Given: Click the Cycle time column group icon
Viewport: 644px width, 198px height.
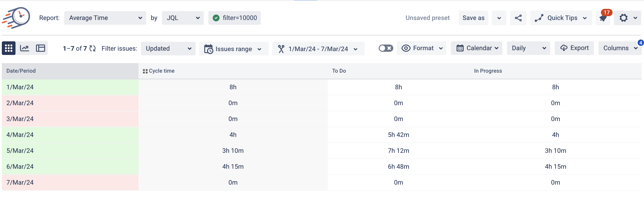Looking at the screenshot, I should coord(145,71).
